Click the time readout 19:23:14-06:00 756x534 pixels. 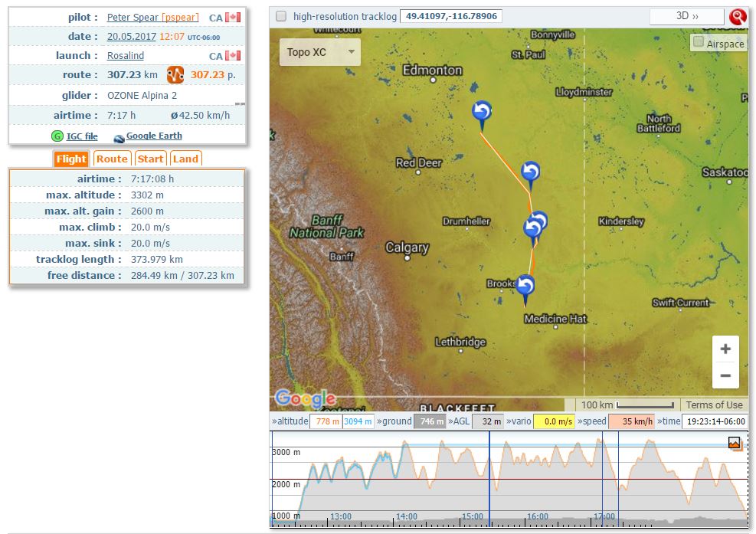click(715, 421)
